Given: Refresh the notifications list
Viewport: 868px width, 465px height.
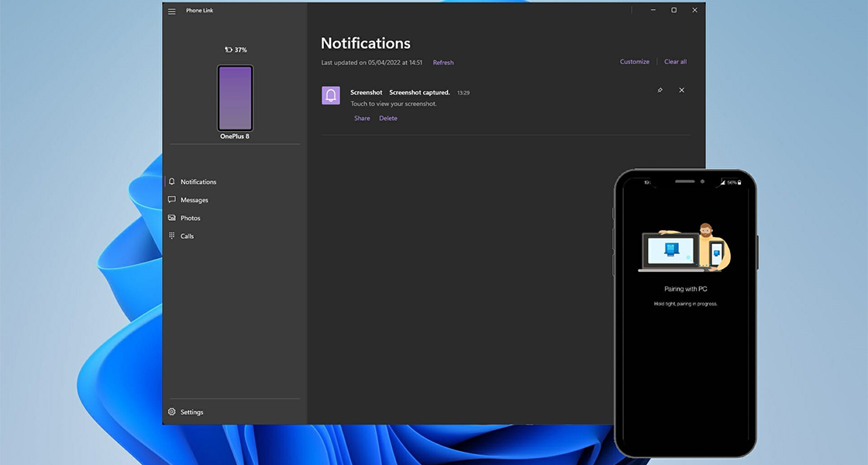Looking at the screenshot, I should [x=443, y=63].
